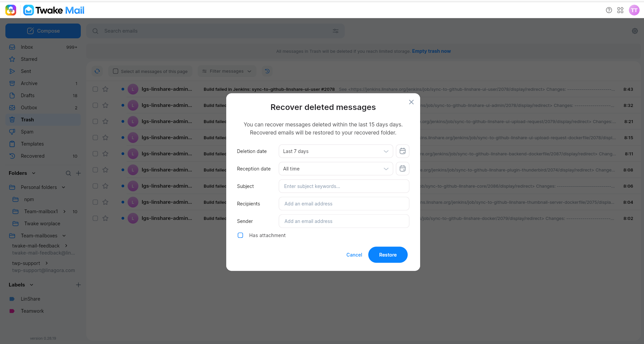Open the npm folder

(43, 199)
